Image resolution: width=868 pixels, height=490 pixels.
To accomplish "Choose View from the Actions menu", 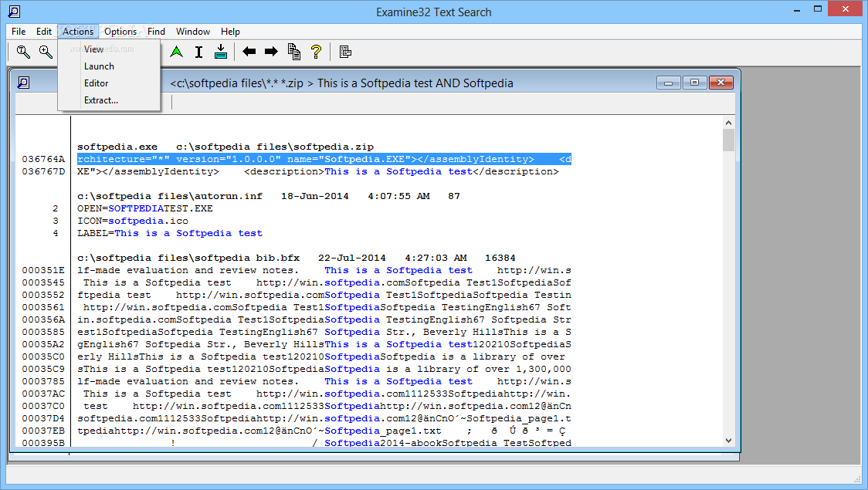I will [109, 49].
